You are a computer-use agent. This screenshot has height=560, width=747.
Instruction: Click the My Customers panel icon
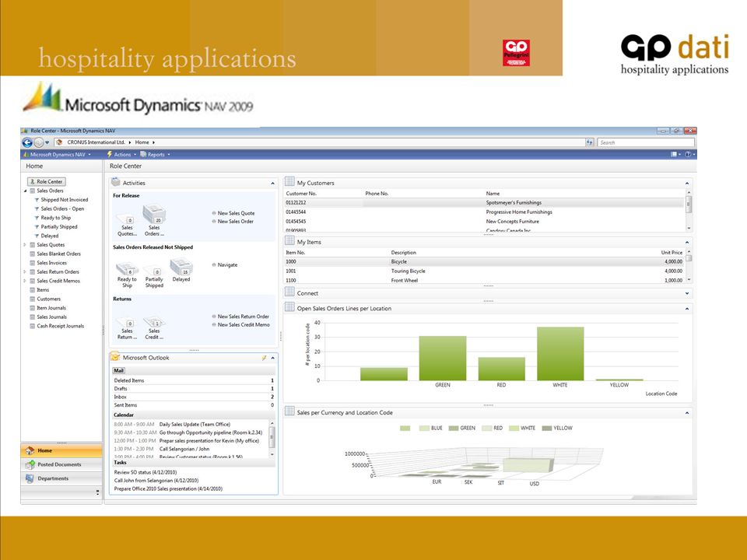289,182
